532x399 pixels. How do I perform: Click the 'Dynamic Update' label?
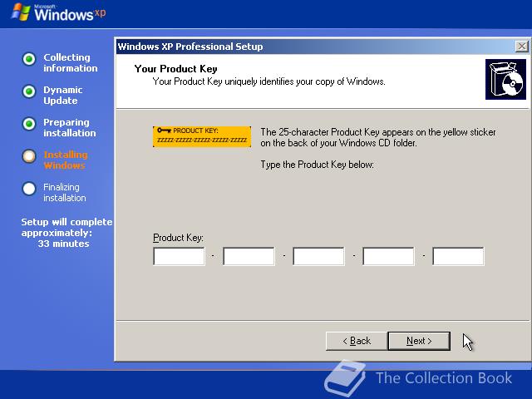pos(63,96)
